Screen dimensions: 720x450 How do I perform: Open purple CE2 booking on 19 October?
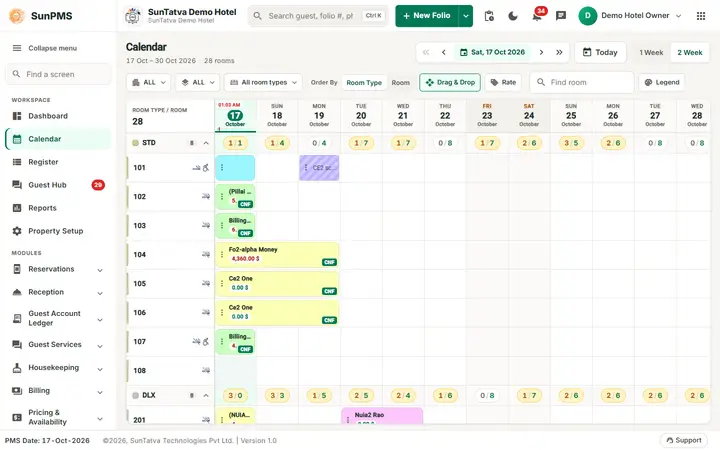tap(319, 168)
